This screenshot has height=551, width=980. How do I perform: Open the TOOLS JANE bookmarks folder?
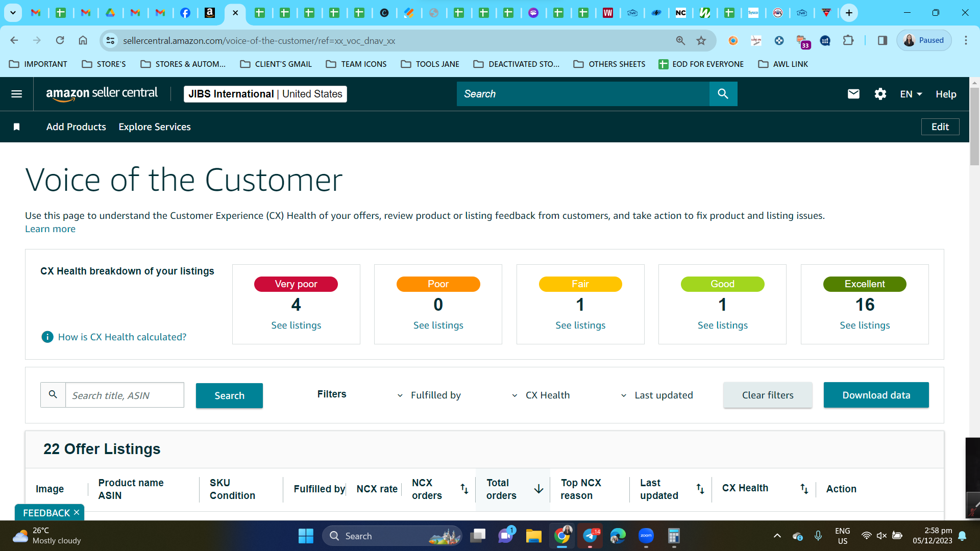pyautogui.click(x=430, y=64)
